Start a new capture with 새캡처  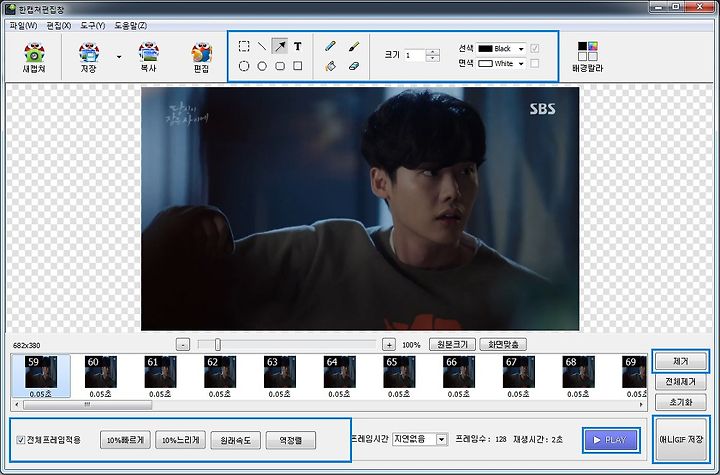tap(34, 57)
